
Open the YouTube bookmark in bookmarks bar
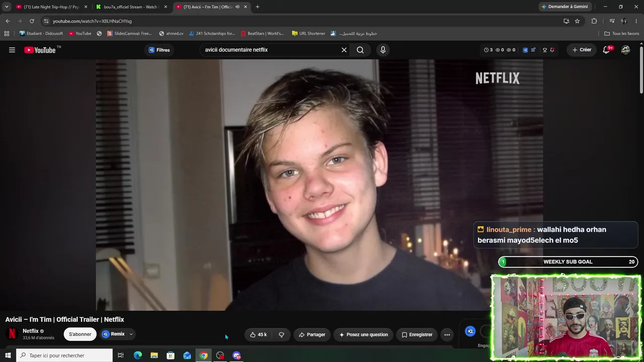[80, 34]
